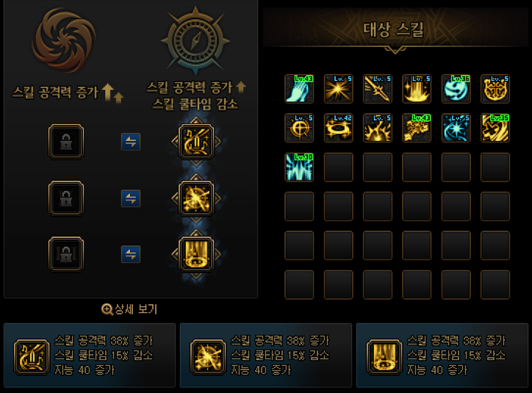Click the locked slot II
Screen dimensions: 532x393
click(x=66, y=198)
